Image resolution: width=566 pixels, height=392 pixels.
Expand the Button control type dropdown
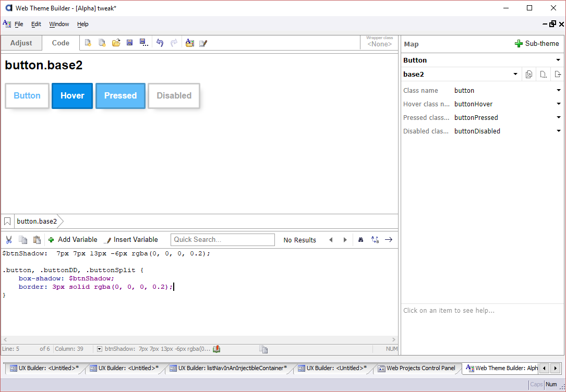pyautogui.click(x=558, y=60)
